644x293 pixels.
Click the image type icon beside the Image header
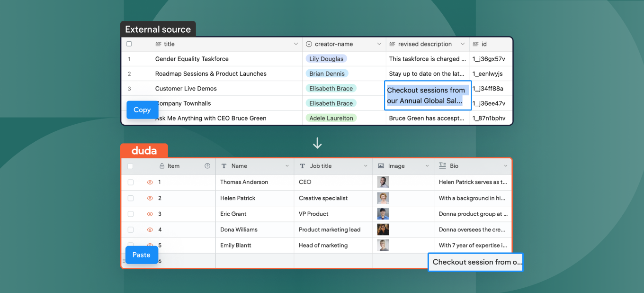(381, 166)
